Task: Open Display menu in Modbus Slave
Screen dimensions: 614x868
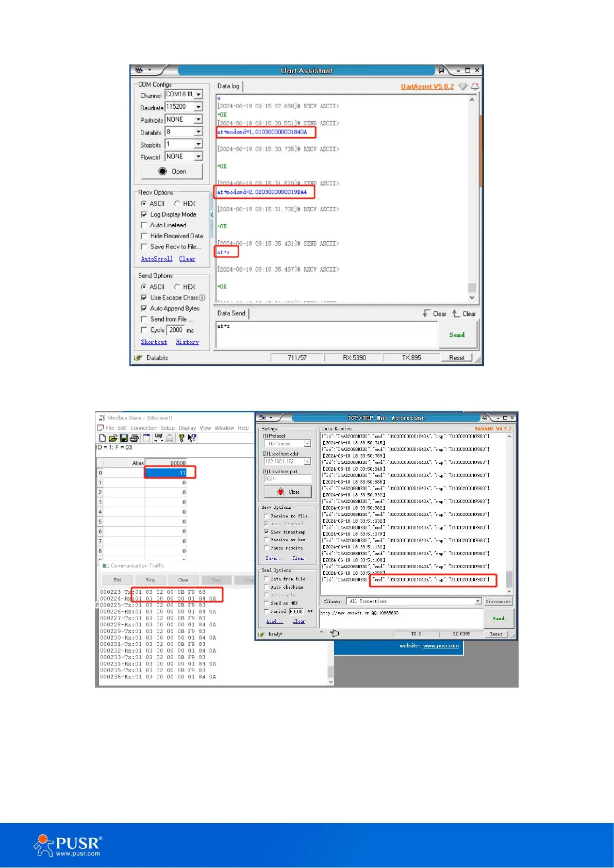Action: (x=187, y=428)
